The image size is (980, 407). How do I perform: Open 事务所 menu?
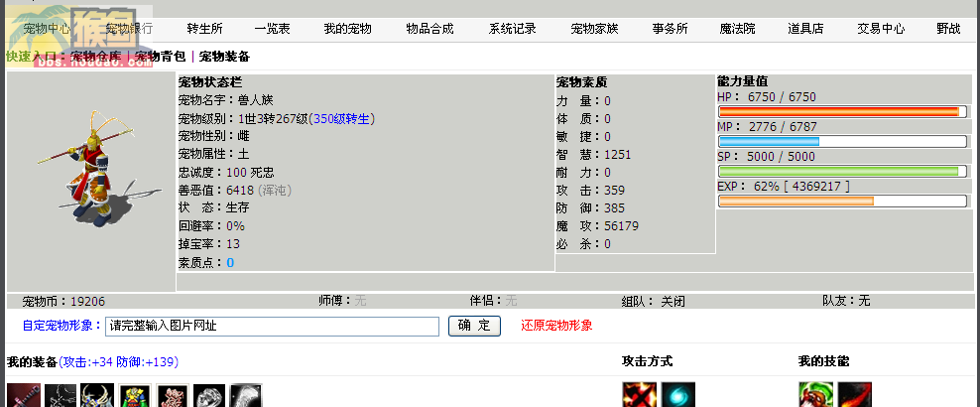[670, 29]
